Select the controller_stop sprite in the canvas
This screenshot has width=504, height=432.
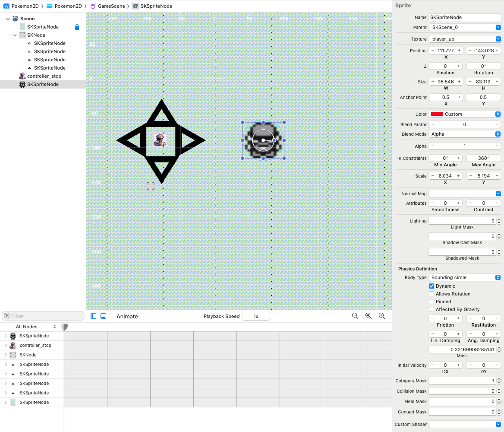tap(161, 140)
